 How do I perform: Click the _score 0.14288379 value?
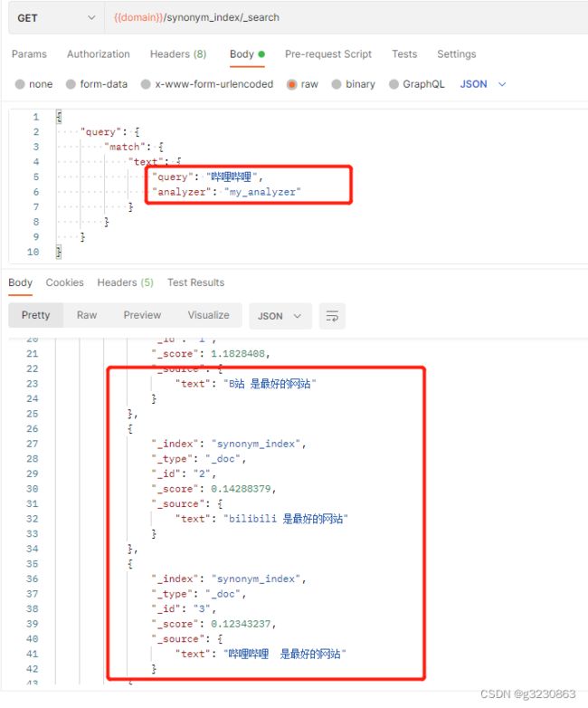point(241,489)
